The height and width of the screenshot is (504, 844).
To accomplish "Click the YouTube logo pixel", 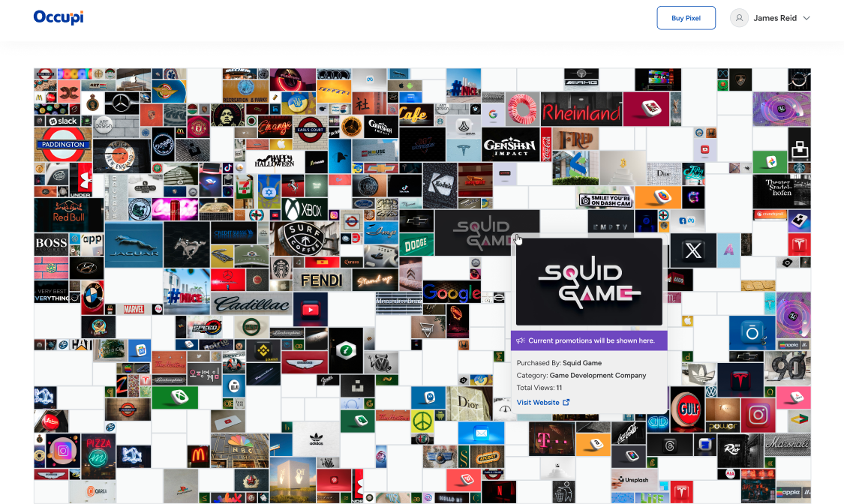I will tap(311, 310).
